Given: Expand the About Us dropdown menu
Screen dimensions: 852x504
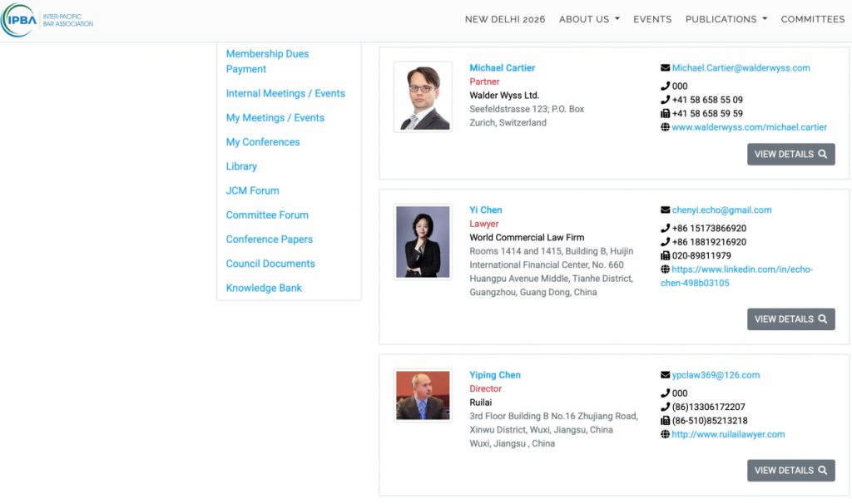Looking at the screenshot, I should point(589,19).
